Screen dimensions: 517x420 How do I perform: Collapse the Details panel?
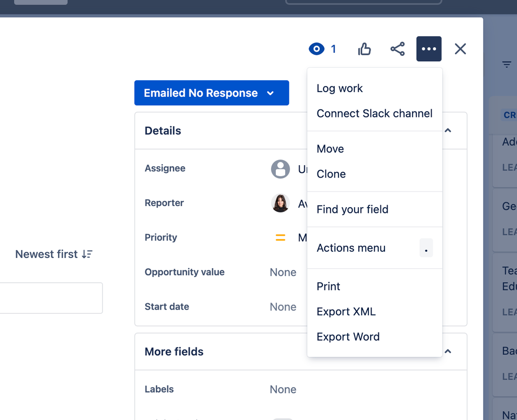tap(448, 131)
